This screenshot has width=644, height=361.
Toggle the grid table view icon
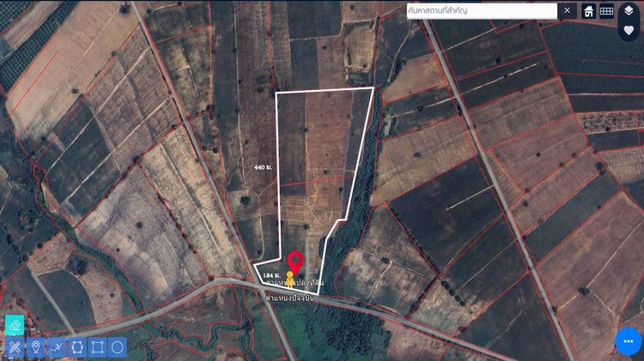(x=606, y=11)
